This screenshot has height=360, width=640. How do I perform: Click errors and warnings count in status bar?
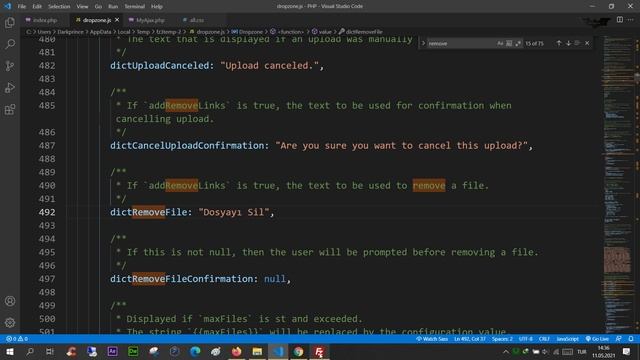(x=17, y=339)
